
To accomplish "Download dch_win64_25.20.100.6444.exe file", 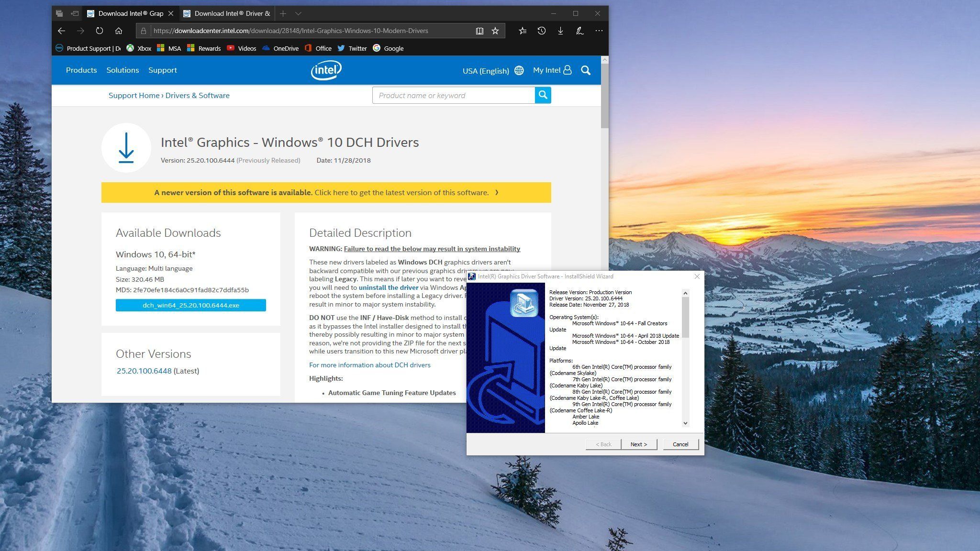I will pyautogui.click(x=190, y=305).
